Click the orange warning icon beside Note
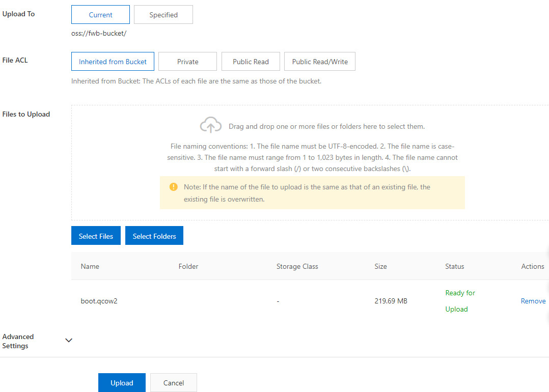Screen dimensions: 549x392 pyautogui.click(x=173, y=187)
